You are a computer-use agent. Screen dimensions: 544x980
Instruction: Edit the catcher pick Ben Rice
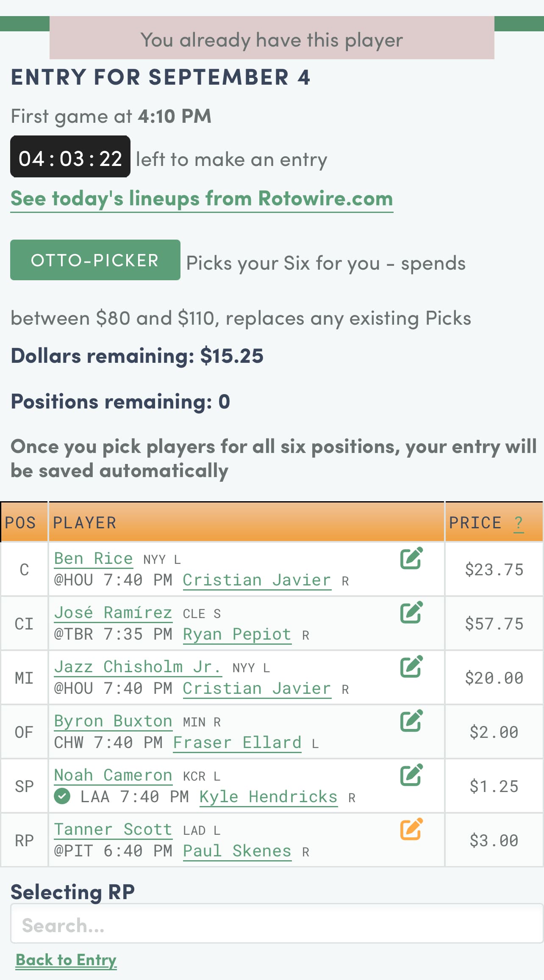point(411,558)
